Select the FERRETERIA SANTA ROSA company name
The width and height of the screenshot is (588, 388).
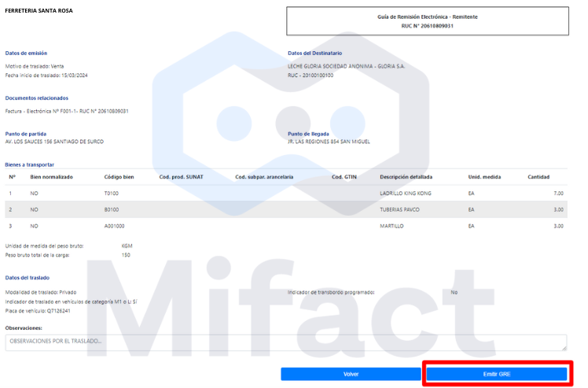pos(39,11)
